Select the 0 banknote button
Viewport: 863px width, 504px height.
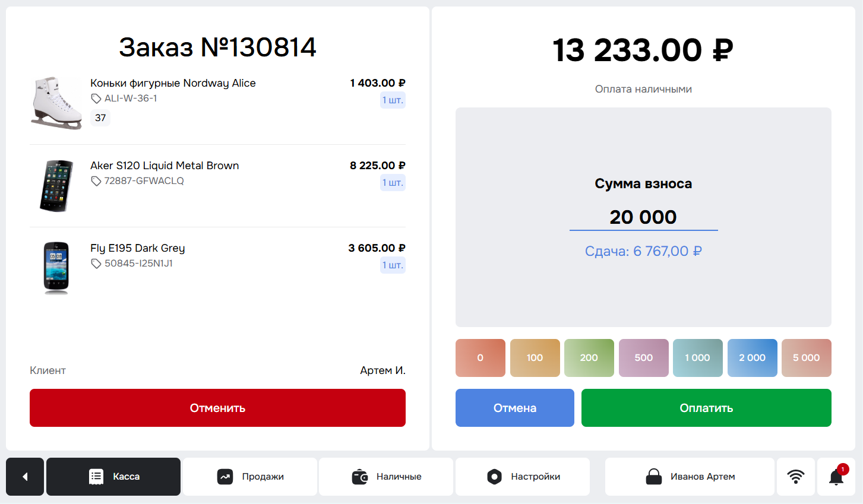pos(481,358)
